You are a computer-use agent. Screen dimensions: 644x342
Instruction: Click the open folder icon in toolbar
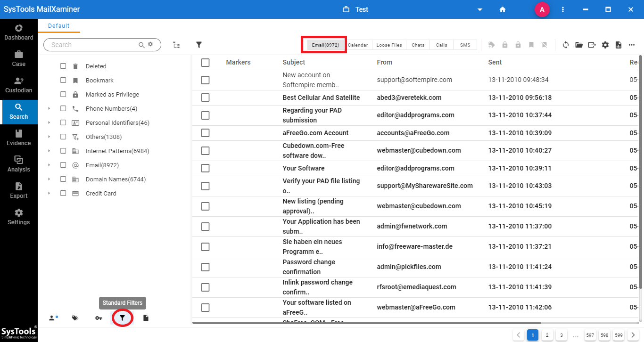[579, 45]
